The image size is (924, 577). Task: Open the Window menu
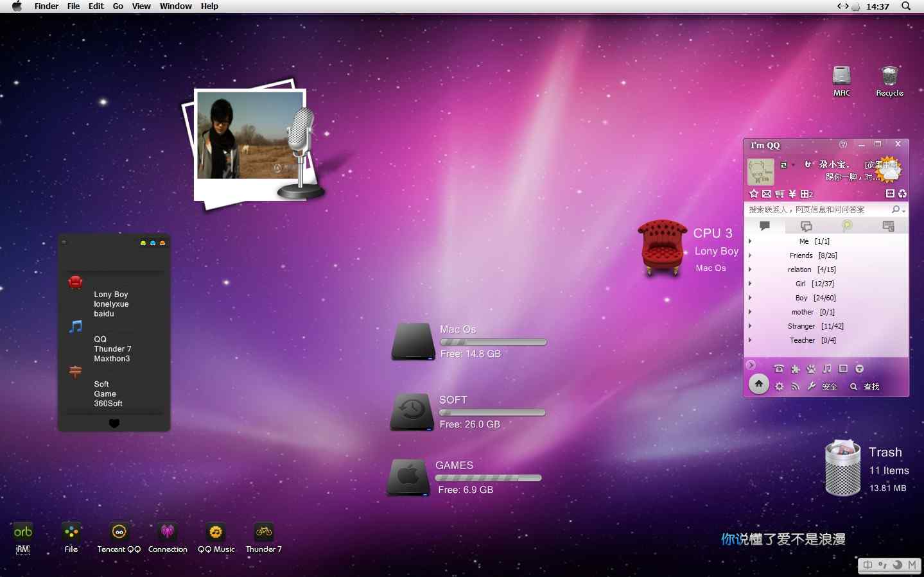[176, 6]
